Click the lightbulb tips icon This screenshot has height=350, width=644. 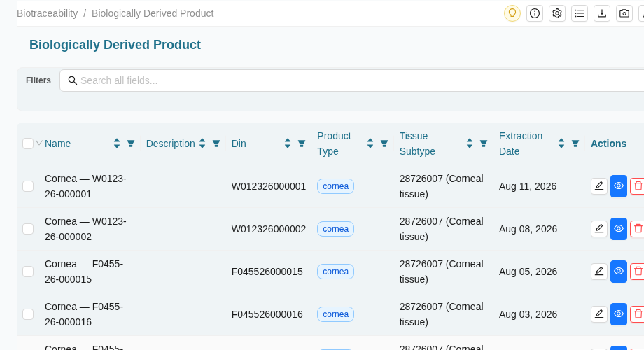512,13
